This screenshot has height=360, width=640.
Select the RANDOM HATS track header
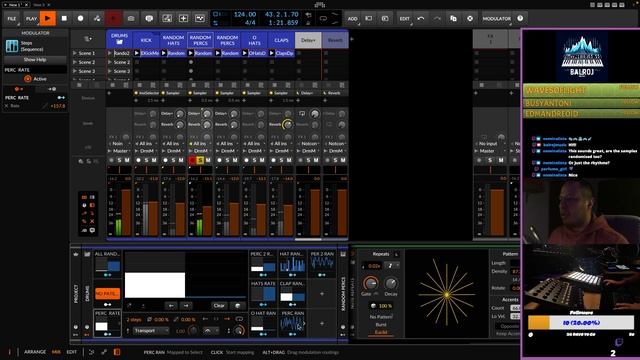[173, 40]
